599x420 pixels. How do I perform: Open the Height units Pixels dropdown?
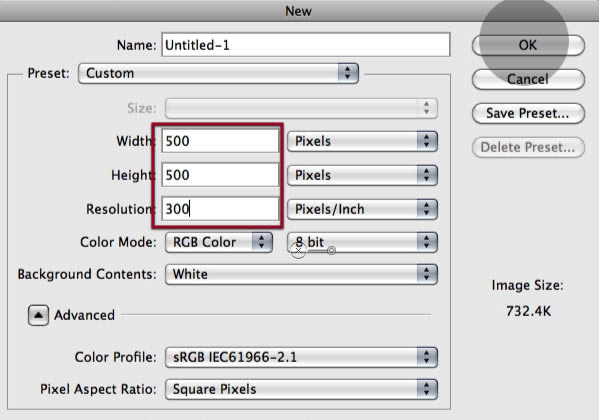tap(362, 175)
